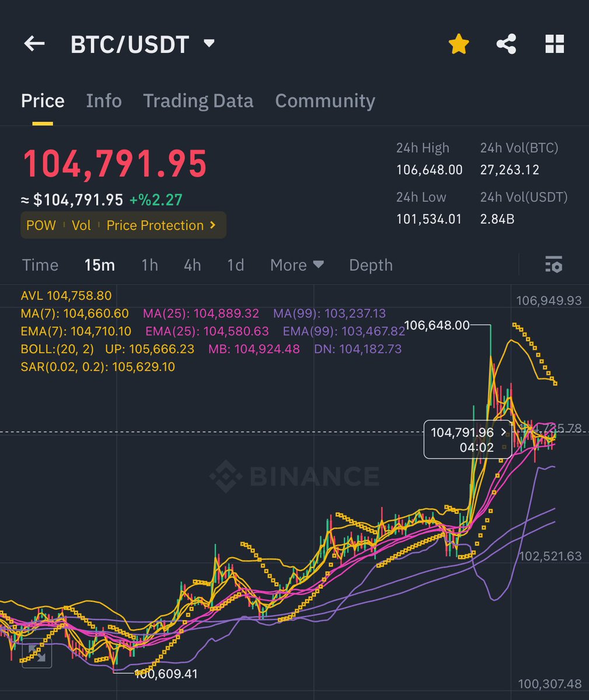Image resolution: width=589 pixels, height=700 pixels.
Task: Click the chart low marker 100,609.41
Action: (x=166, y=674)
